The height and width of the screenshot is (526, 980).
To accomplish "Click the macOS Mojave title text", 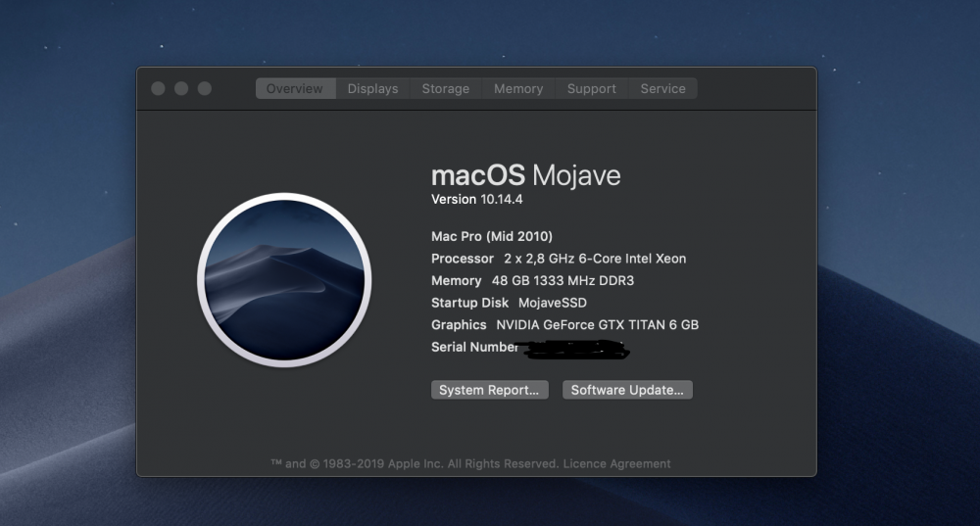I will pos(525,175).
